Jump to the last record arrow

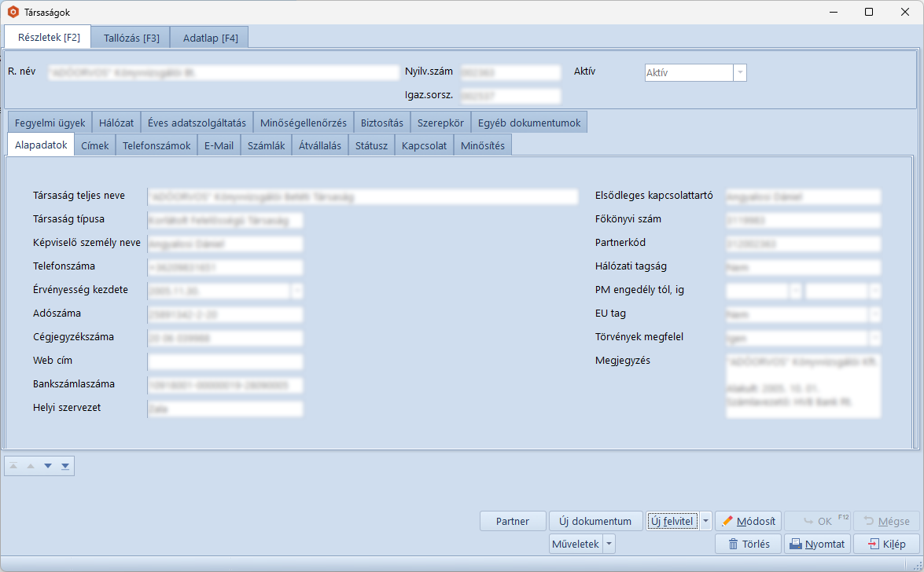click(x=65, y=466)
